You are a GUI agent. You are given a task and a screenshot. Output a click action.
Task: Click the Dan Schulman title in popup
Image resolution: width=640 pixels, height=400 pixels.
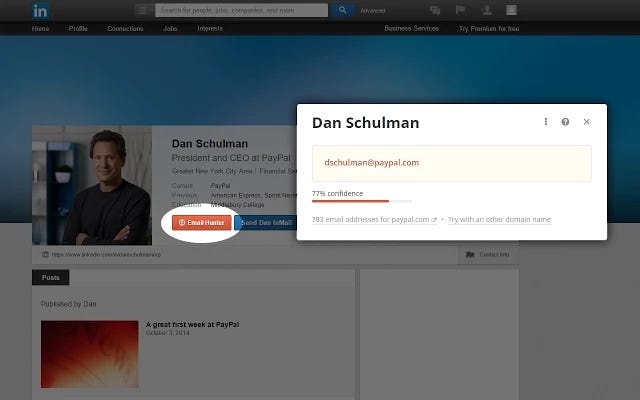[365, 123]
